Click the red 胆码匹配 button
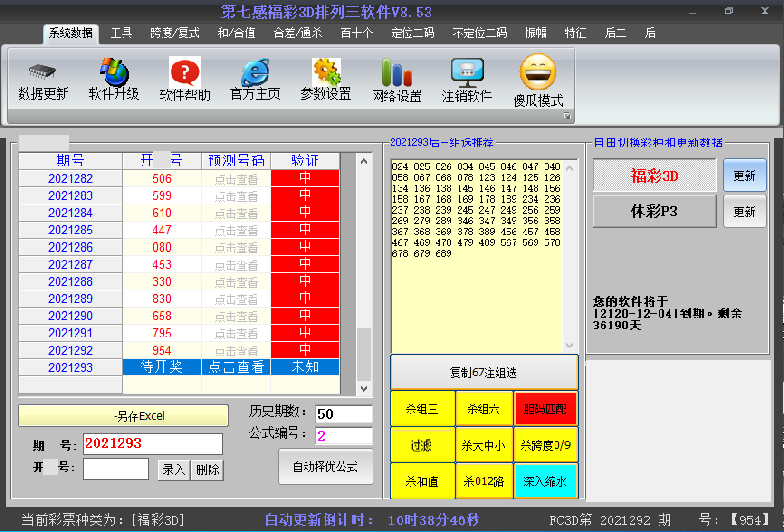This screenshot has width=784, height=532. point(545,409)
